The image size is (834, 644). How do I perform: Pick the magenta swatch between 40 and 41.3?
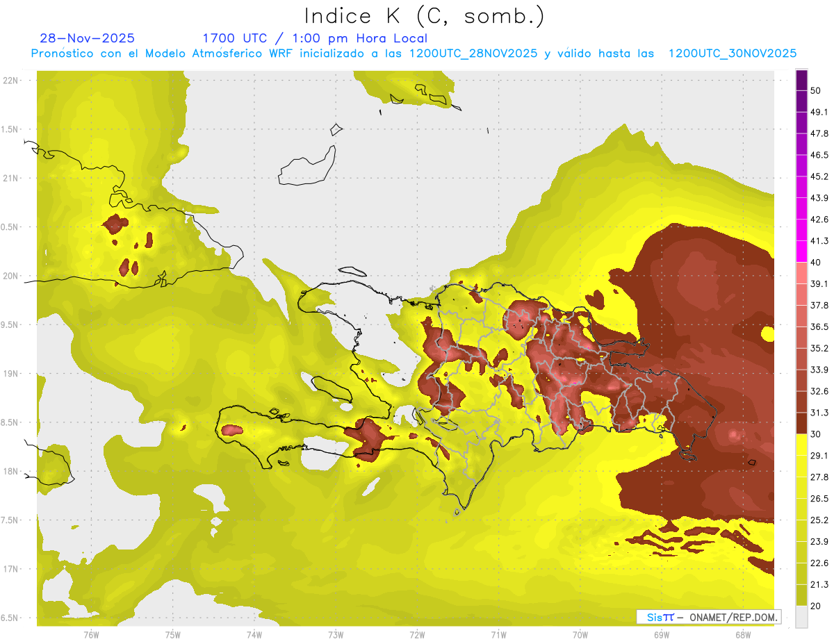tap(801, 251)
